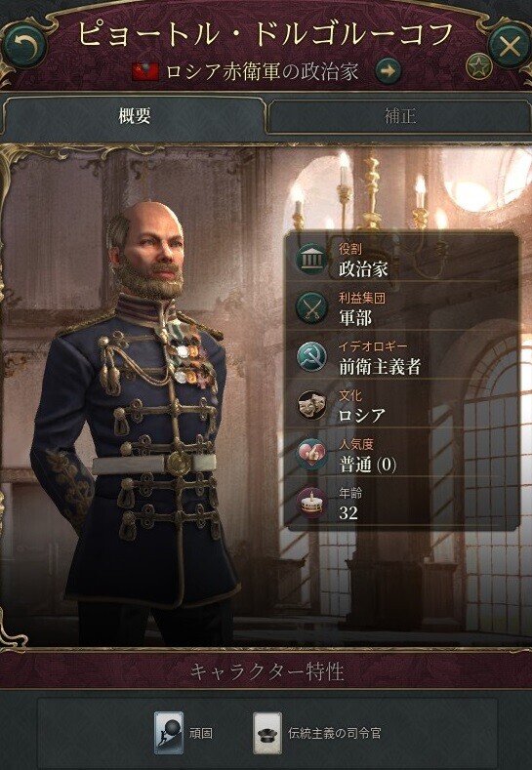Click the 頑固 trait icon
The width and height of the screenshot is (532, 770).
pyautogui.click(x=169, y=733)
